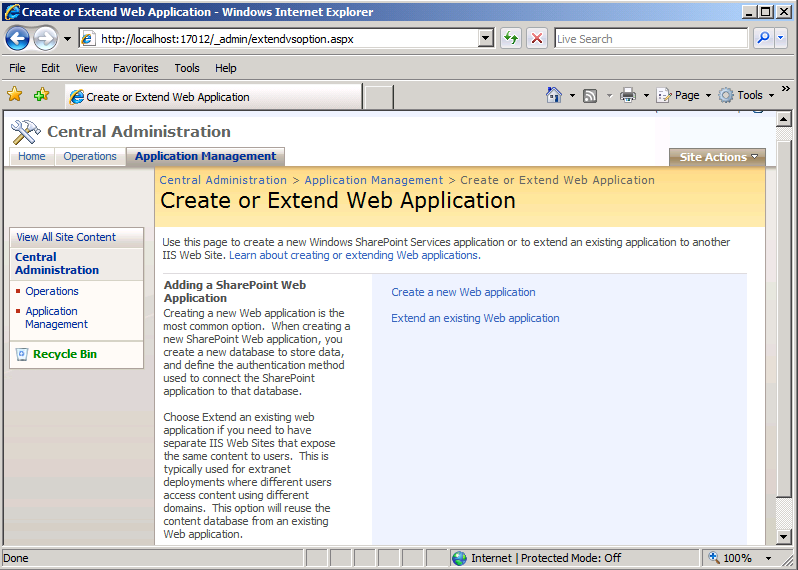Click Create or Extend Web Application breadcrumb
Viewport: 798px width, 570px height.
[x=557, y=180]
